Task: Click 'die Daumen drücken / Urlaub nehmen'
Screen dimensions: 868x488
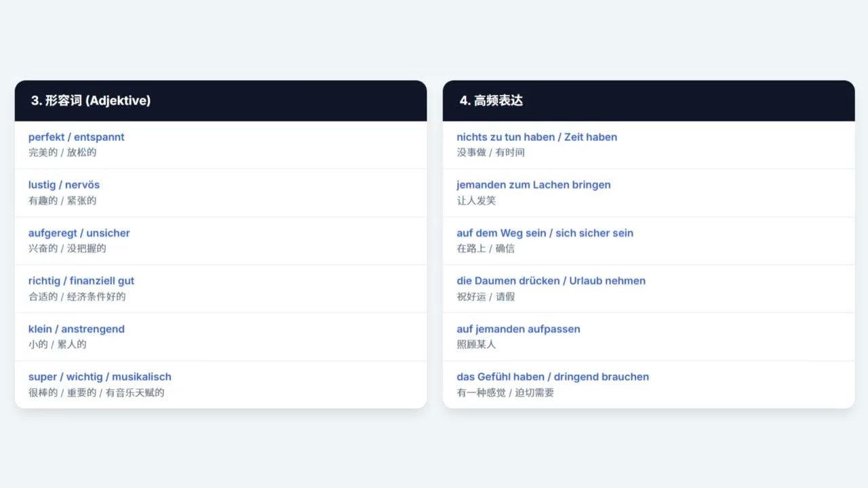Action: tap(551, 281)
